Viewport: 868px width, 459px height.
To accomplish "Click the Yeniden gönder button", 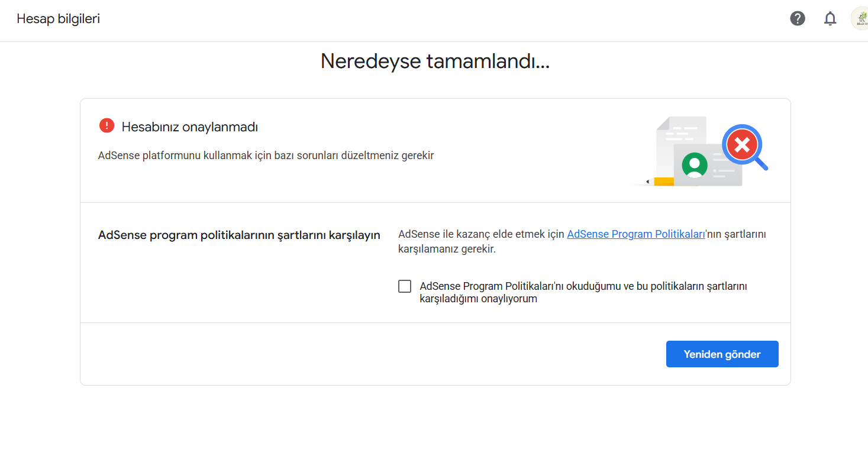I will click(x=722, y=354).
